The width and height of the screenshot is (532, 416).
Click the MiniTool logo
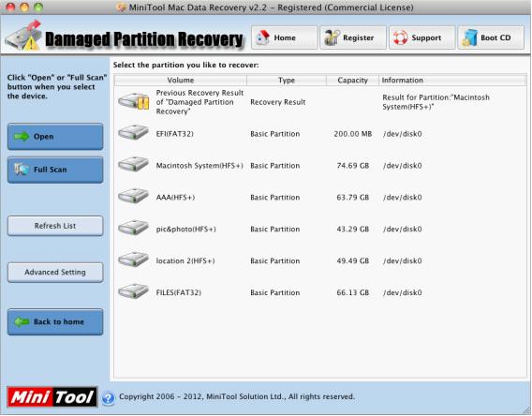52,396
